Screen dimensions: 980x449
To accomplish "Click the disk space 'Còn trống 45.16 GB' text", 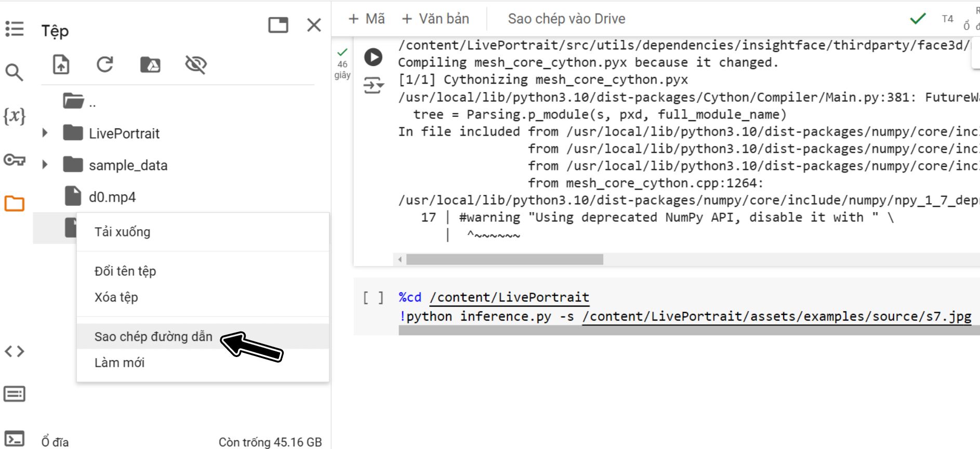I will (270, 442).
